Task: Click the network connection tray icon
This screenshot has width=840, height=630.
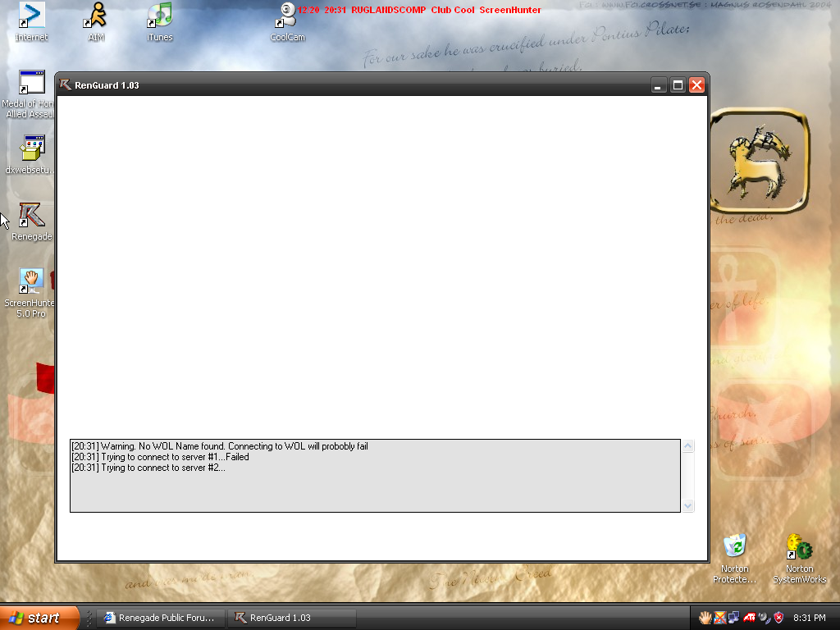Action: point(734,618)
